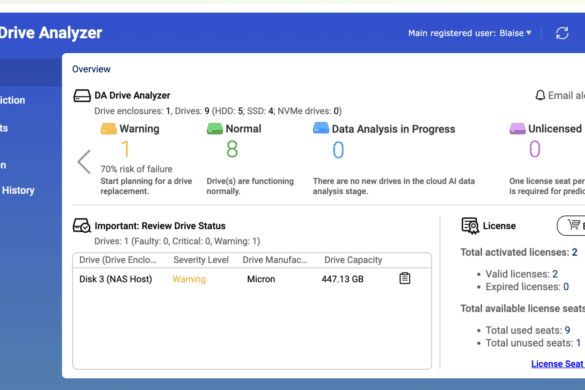
Task: Select the Disk 3 (NAS Host) row
Action: [x=252, y=279]
